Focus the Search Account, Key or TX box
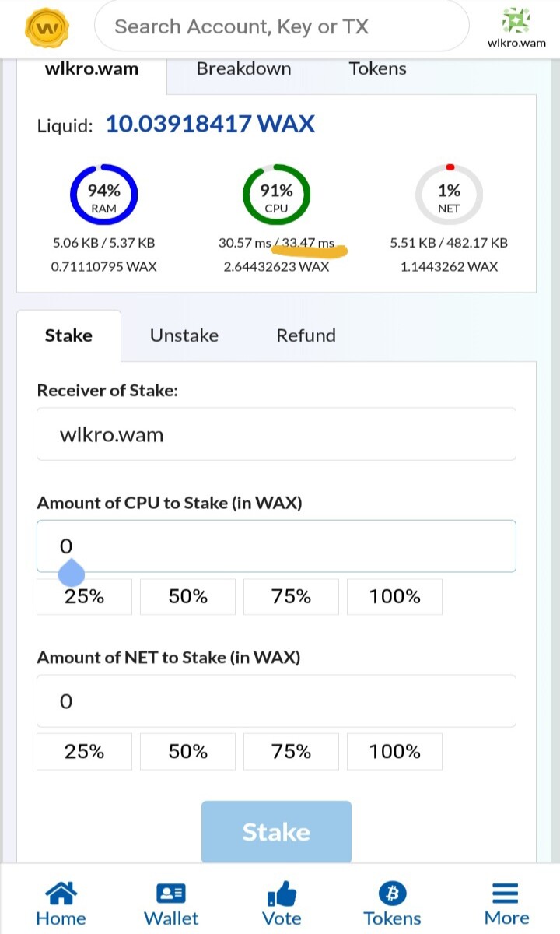Screen dimensions: 560x934 (282, 27)
